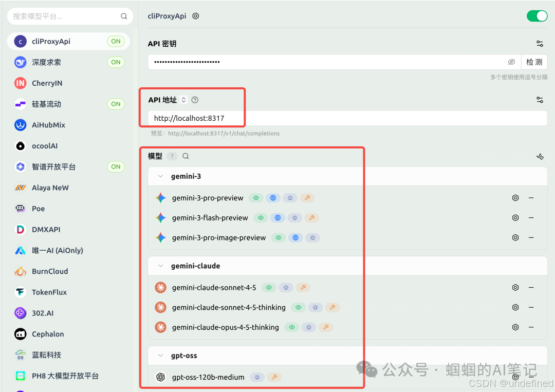Click tool wrench tag of gemini-claude-sonnet-4-5
The image size is (555, 392).
point(303,287)
